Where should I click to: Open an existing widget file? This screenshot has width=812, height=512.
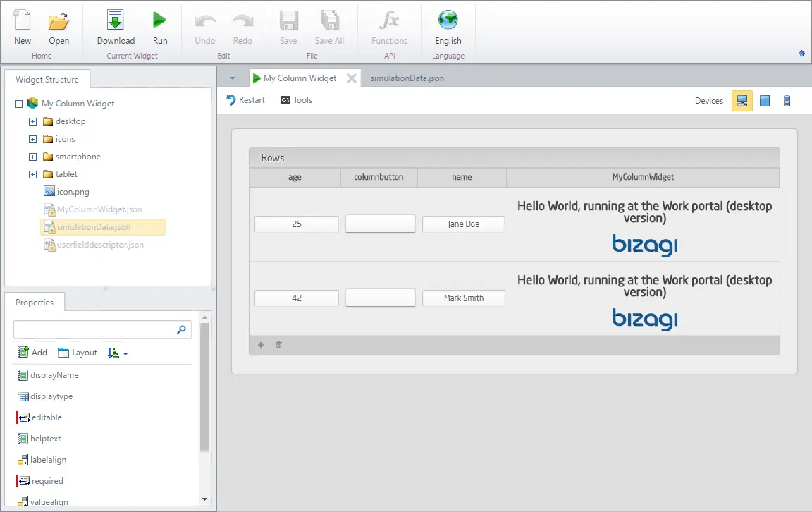tap(59, 27)
